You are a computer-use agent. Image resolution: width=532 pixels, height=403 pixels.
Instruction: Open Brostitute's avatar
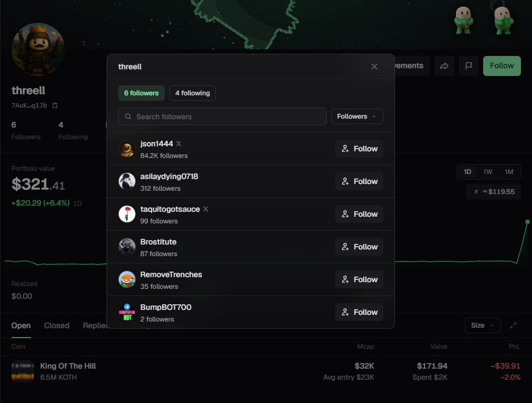click(127, 247)
